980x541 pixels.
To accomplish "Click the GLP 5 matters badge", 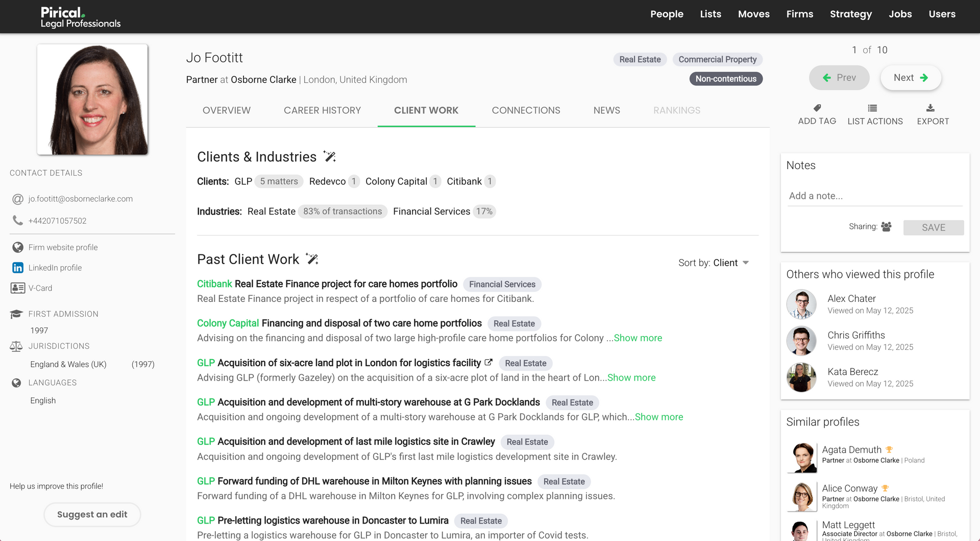I will [279, 181].
